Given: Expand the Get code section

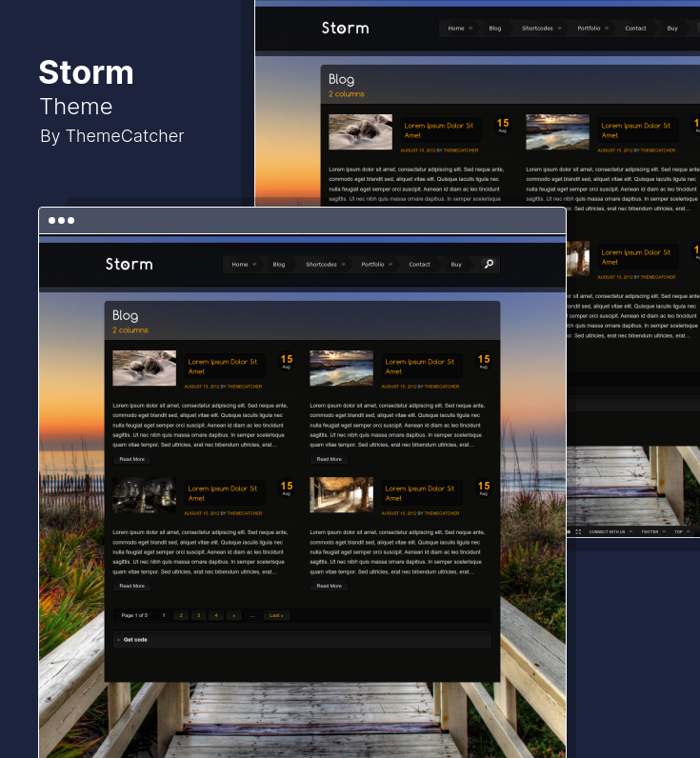Looking at the screenshot, I should [x=302, y=640].
